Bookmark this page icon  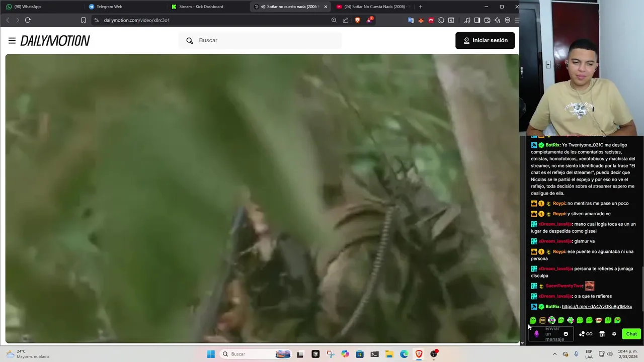coord(84,20)
